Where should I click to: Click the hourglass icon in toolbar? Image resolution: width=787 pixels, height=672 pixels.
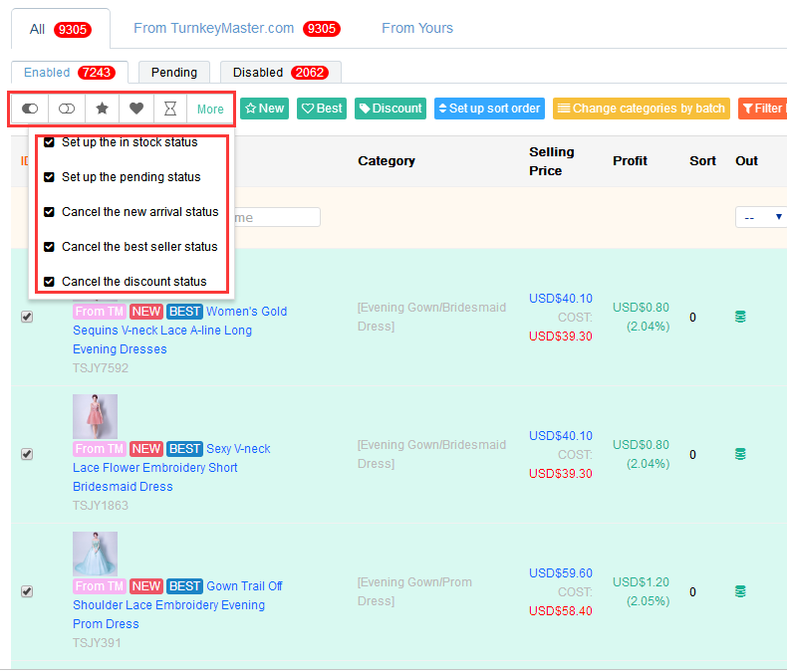(170, 109)
